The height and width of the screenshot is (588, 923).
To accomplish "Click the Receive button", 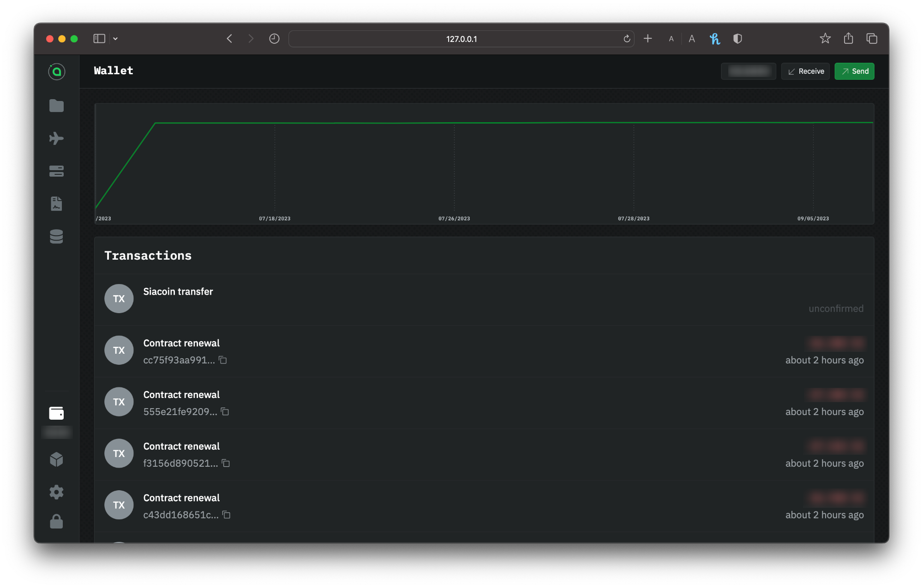I will [x=805, y=71].
